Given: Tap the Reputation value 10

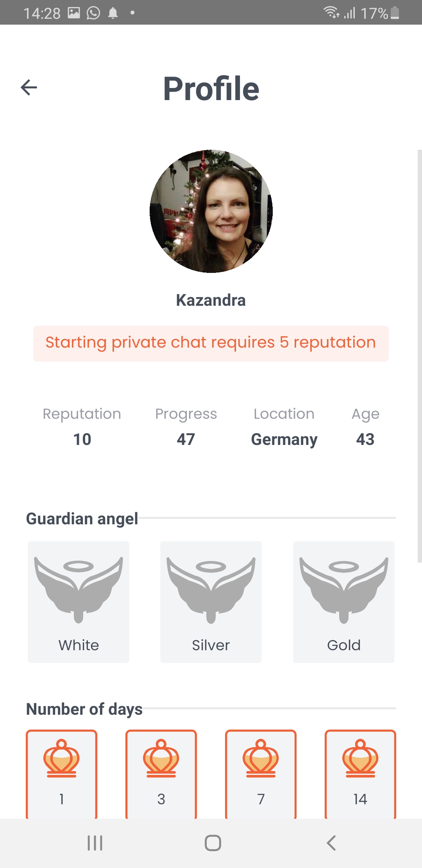Looking at the screenshot, I should (82, 439).
